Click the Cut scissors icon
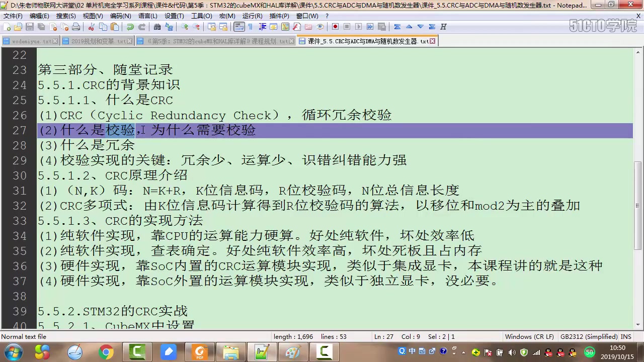The image size is (644, 362). coord(91,27)
